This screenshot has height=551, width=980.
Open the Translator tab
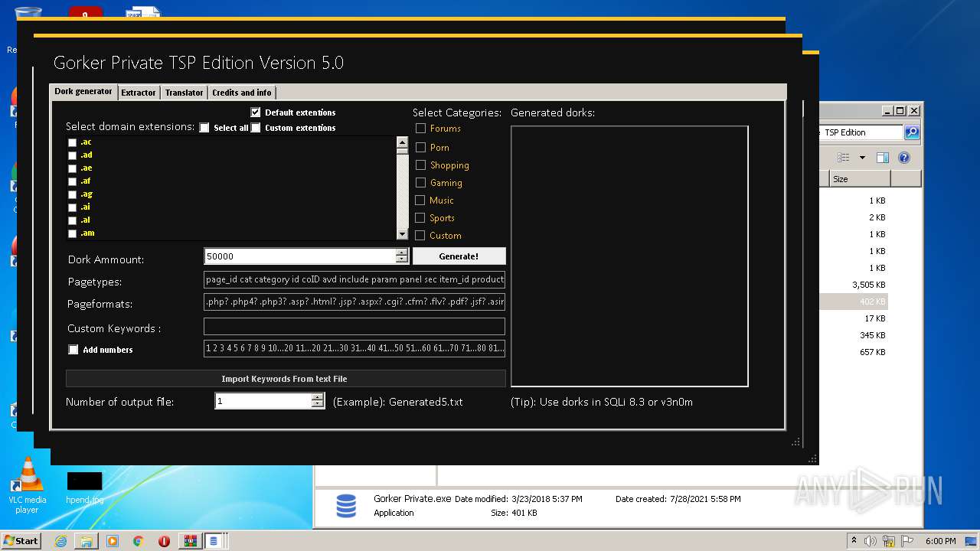(x=185, y=93)
